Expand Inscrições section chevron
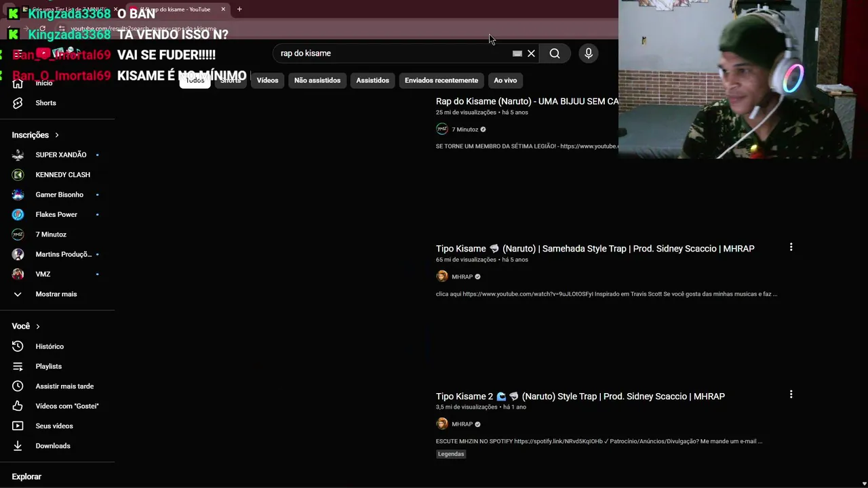The width and height of the screenshot is (868, 488). coord(56,135)
